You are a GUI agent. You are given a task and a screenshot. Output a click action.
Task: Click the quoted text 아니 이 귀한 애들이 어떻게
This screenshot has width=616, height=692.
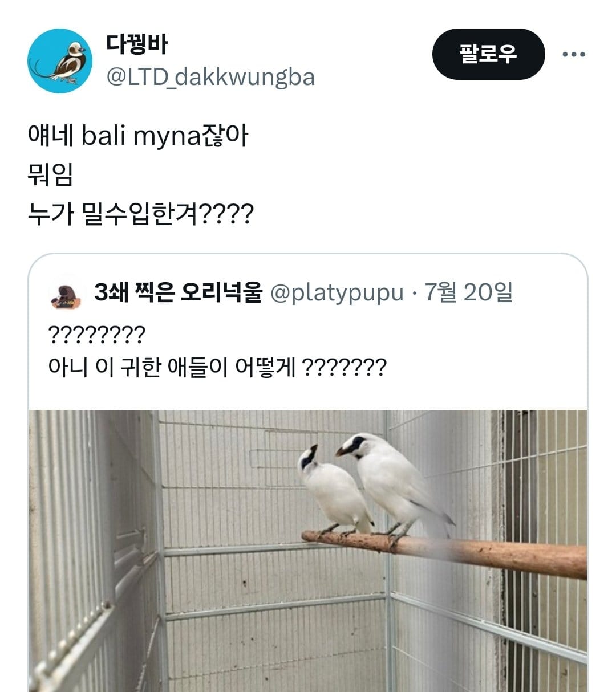click(x=172, y=367)
